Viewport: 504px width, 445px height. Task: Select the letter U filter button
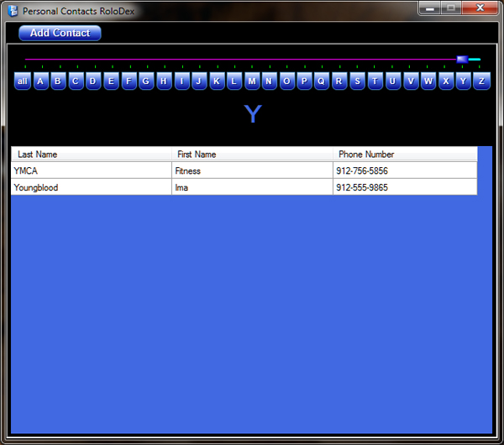(x=392, y=81)
